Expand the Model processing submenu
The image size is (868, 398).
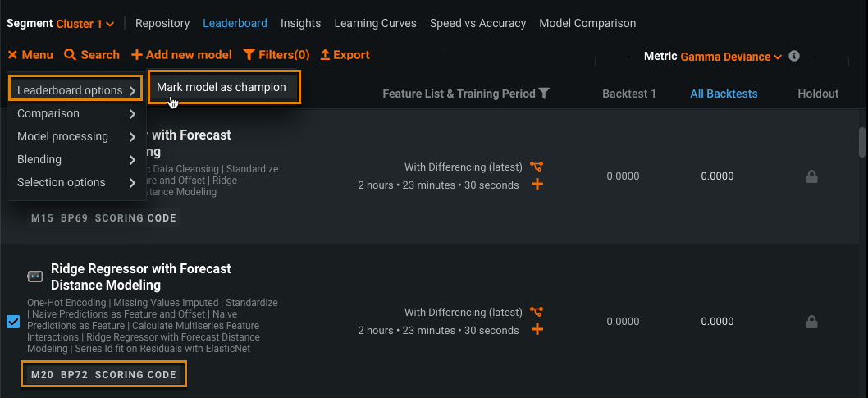pos(76,136)
